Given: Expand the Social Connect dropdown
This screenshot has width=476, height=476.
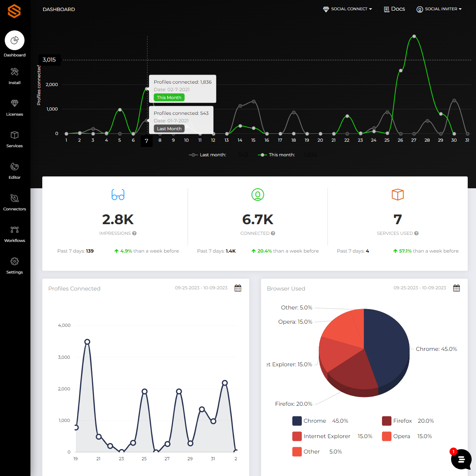Looking at the screenshot, I should 348,9.
